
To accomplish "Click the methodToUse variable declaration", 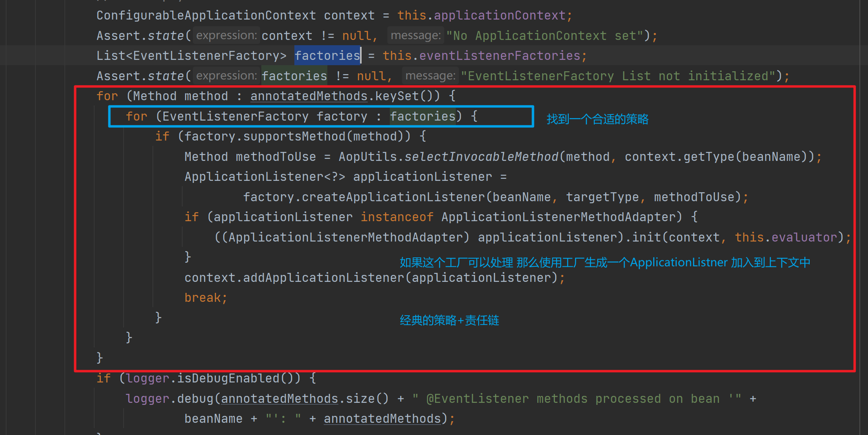I will tap(276, 157).
